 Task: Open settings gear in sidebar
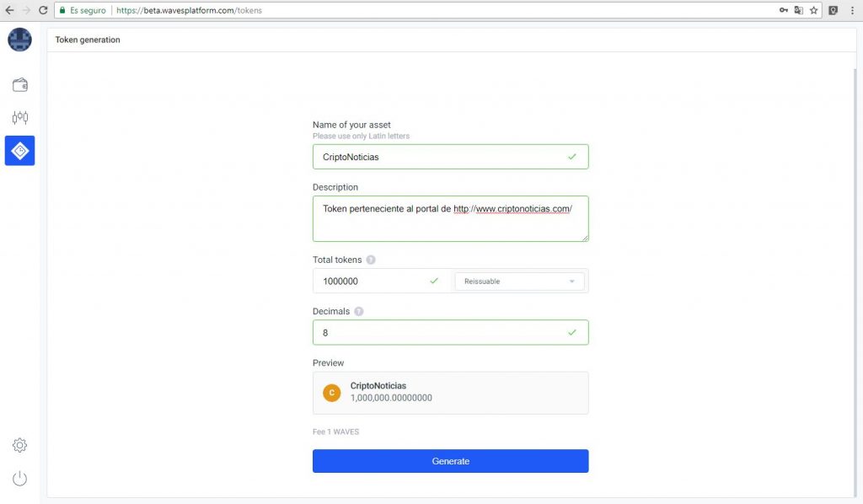[x=20, y=445]
